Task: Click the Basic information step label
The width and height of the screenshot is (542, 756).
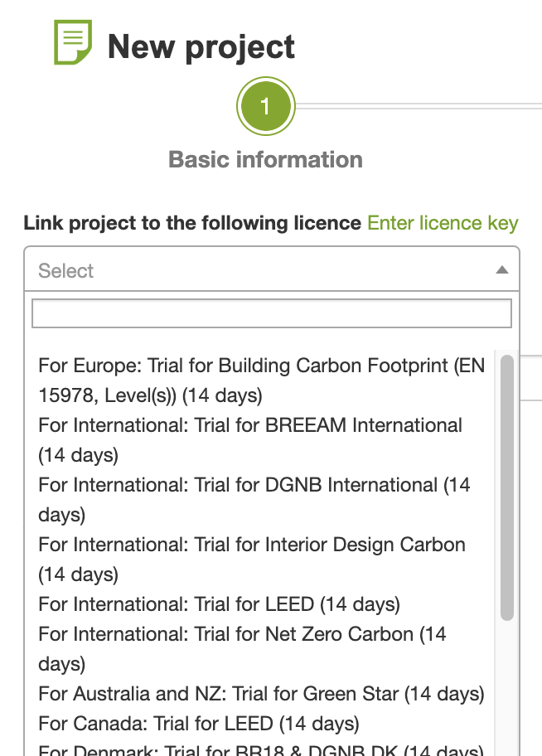Action: coord(265,159)
